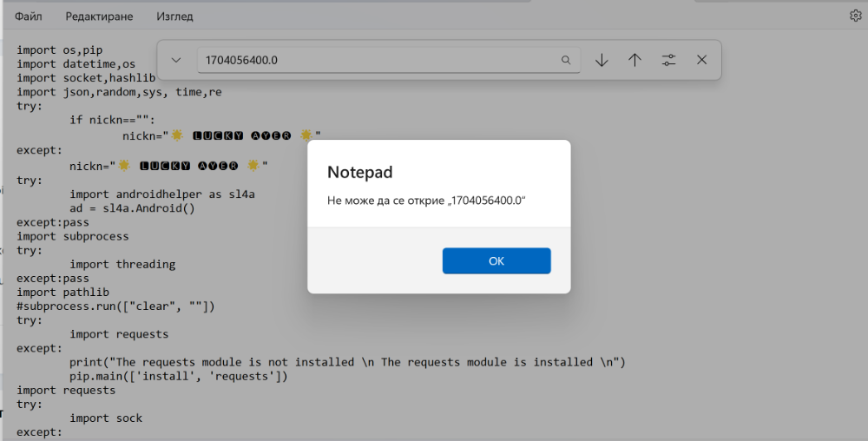Click the line "import sock"

(106, 418)
